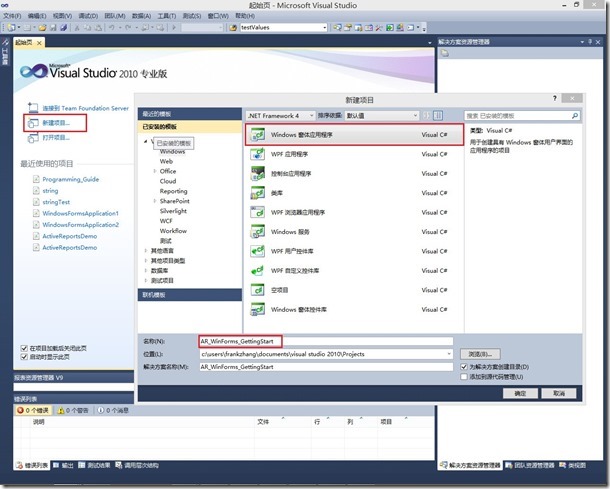This screenshot has height=489, width=610.
Task: Click the Paste toolbar icon
Action: (x=98, y=28)
